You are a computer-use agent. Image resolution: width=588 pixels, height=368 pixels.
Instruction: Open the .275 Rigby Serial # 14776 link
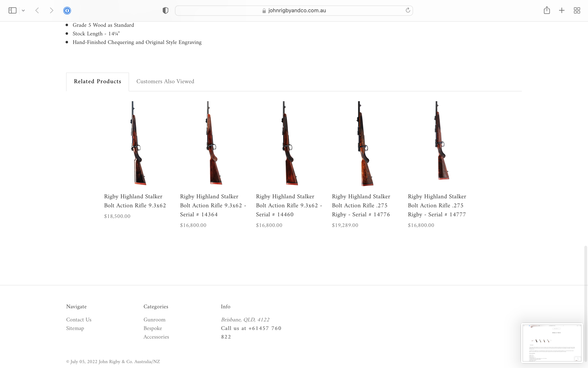[x=361, y=205]
